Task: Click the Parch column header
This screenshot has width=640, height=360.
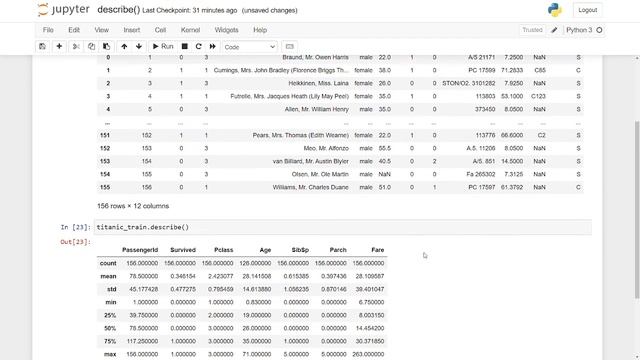Action: (x=338, y=250)
